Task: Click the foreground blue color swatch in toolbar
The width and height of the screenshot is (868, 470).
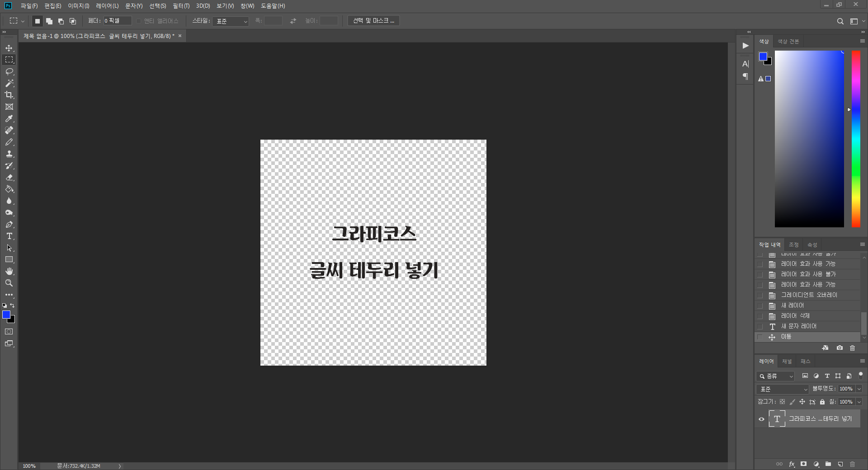Action: click(x=6, y=315)
